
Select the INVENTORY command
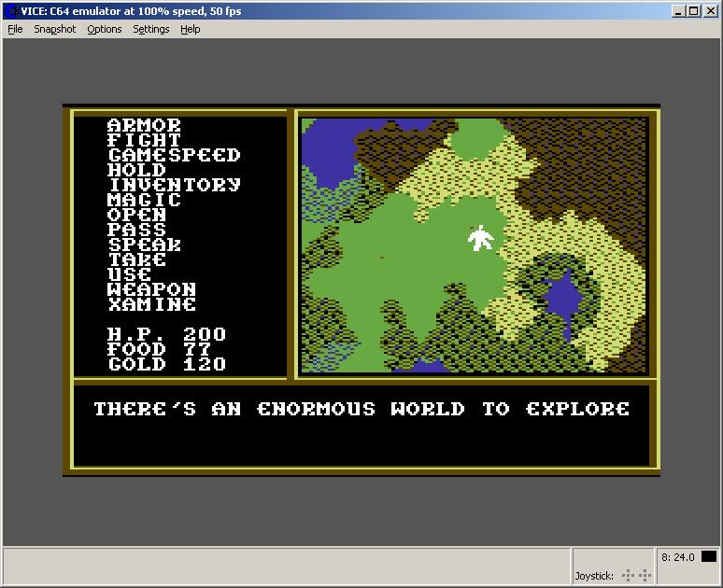[174, 185]
